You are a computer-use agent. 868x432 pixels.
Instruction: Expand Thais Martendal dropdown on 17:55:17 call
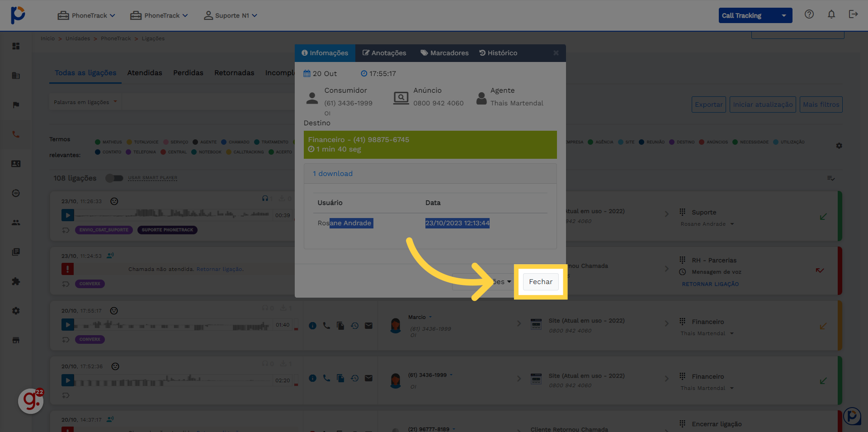(707, 333)
